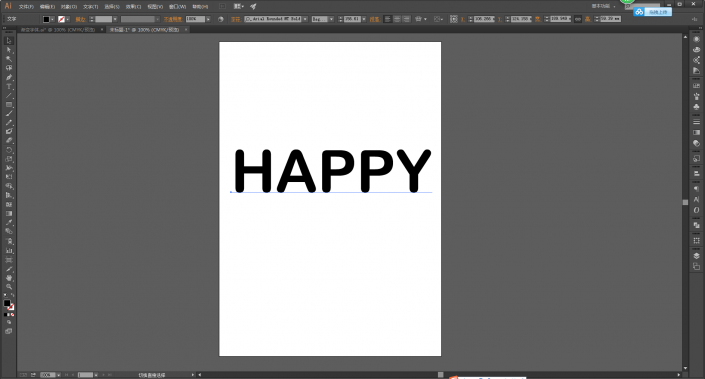This screenshot has width=705, height=379.
Task: Open the OpenType panel icon
Action: click(x=696, y=210)
